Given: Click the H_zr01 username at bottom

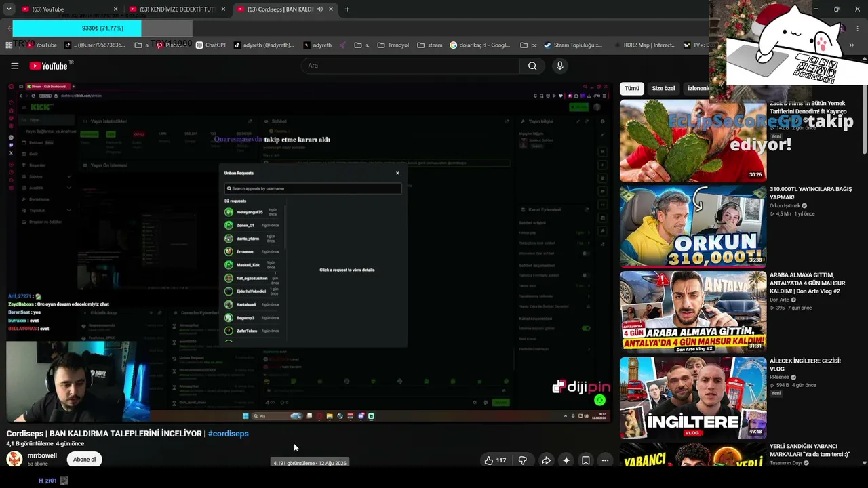Looking at the screenshot, I should [x=47, y=481].
